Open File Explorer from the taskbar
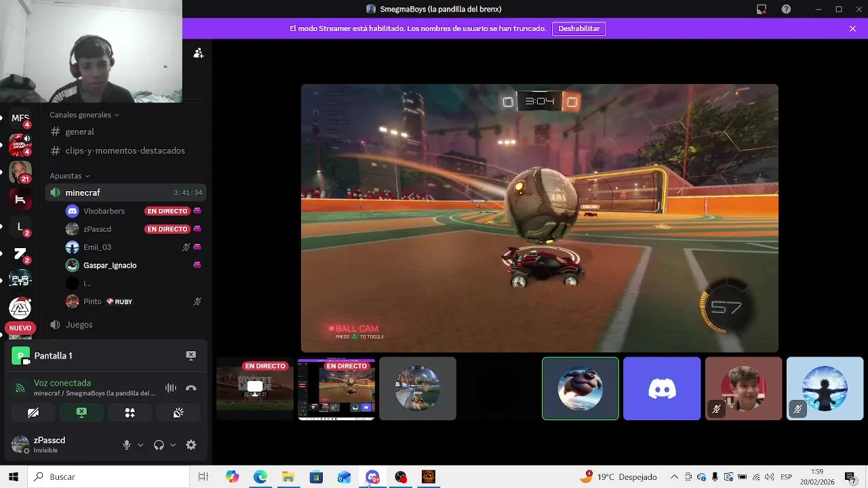868x488 pixels. click(x=288, y=477)
